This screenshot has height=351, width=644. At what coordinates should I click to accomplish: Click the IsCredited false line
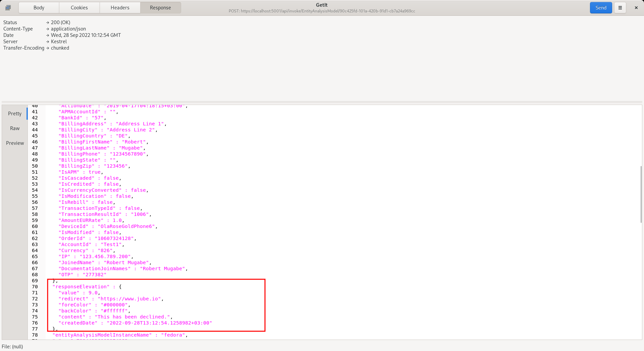click(90, 184)
